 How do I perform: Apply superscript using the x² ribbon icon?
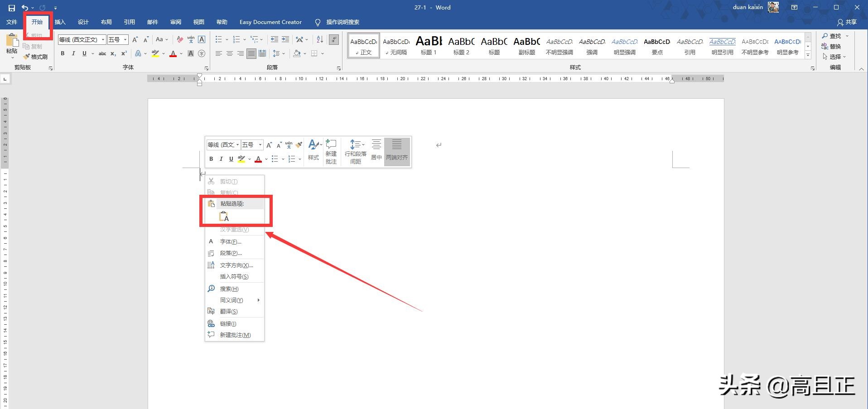124,53
